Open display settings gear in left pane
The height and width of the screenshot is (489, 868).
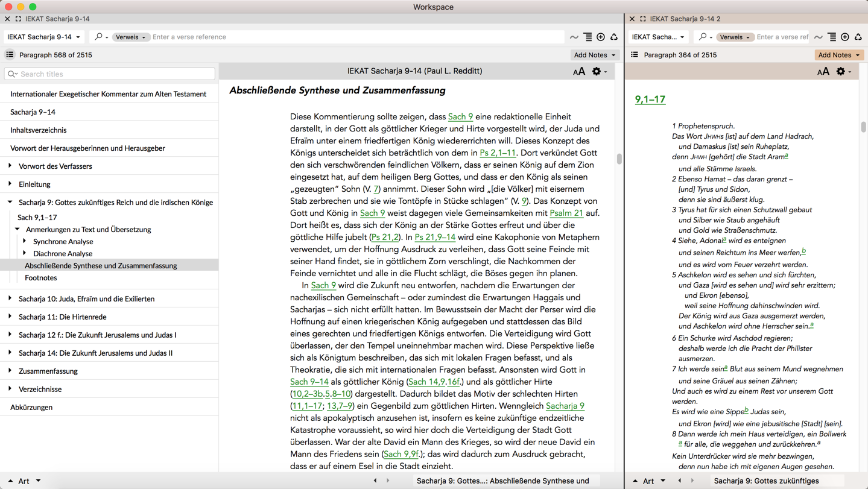598,72
